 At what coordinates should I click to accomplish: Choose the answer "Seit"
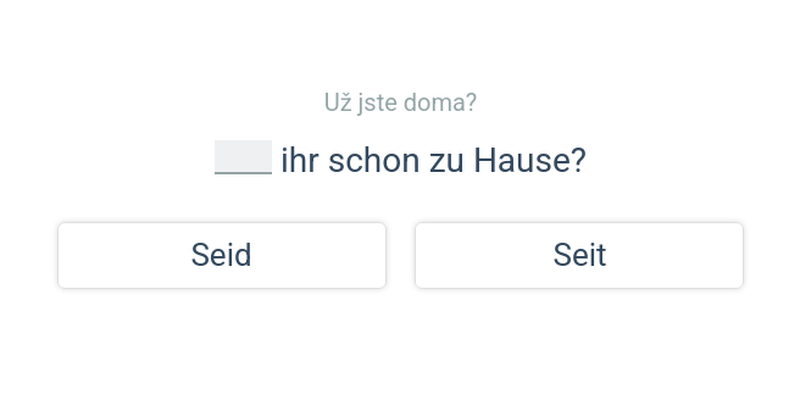579,255
